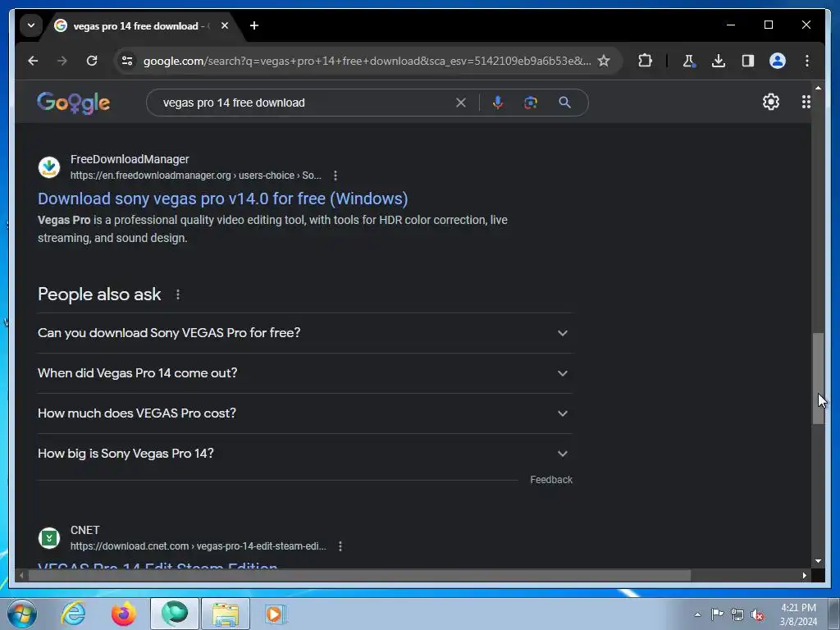Expand How big is Sony Vegas Pro 14
Screen dimensions: 840x630
tap(304, 454)
